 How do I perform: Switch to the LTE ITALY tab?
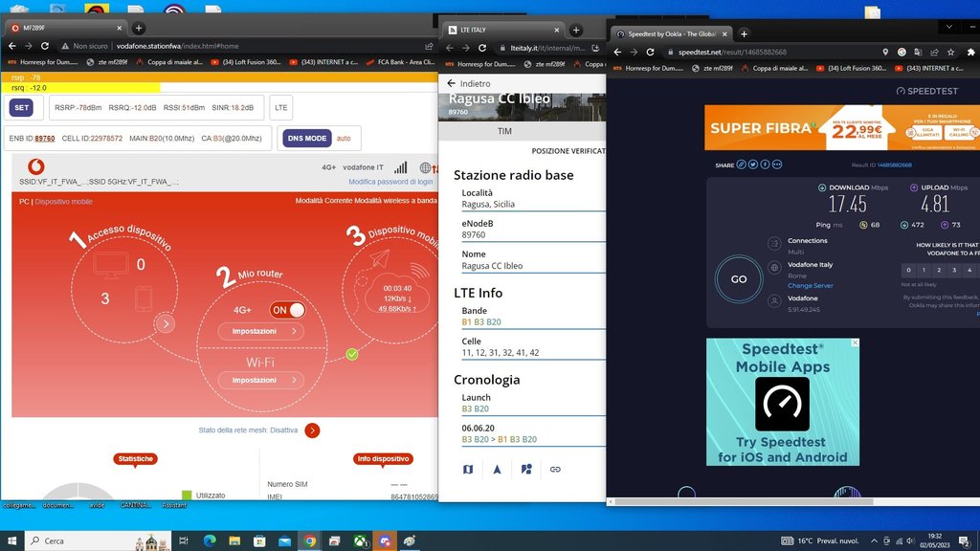(503, 30)
